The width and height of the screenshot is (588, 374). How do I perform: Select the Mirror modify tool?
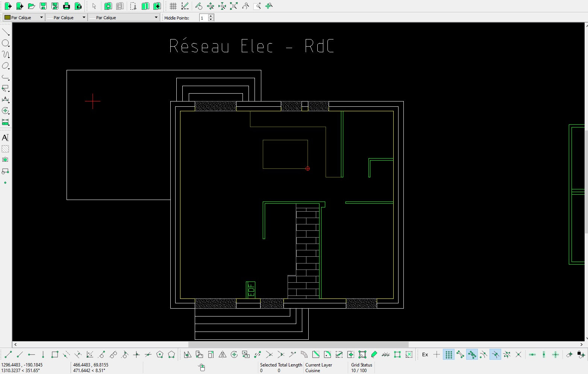pos(223,354)
